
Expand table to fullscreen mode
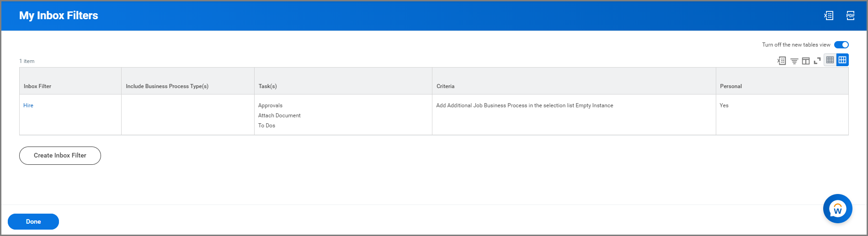[817, 61]
